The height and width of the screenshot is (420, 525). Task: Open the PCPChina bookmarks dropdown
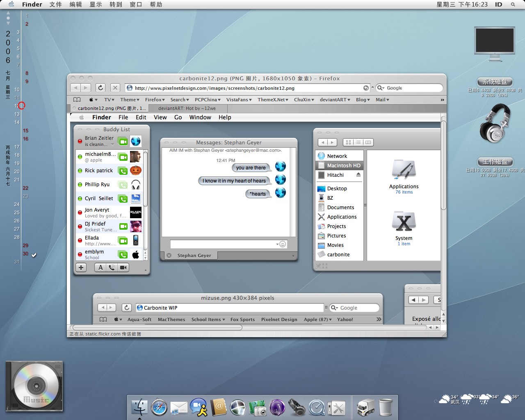[208, 100]
